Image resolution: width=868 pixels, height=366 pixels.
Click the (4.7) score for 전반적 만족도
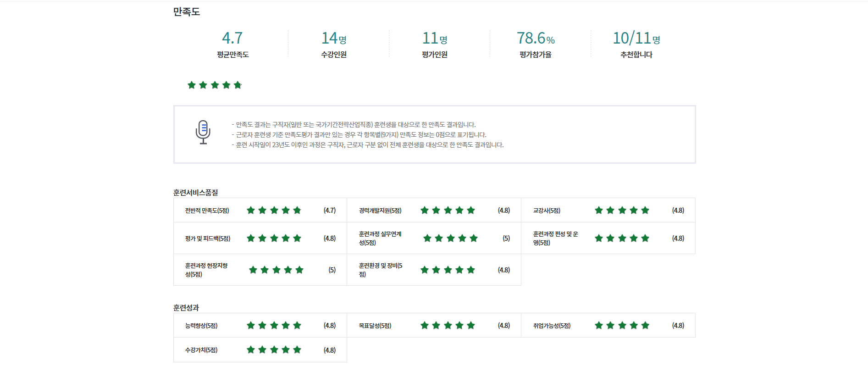330,211
